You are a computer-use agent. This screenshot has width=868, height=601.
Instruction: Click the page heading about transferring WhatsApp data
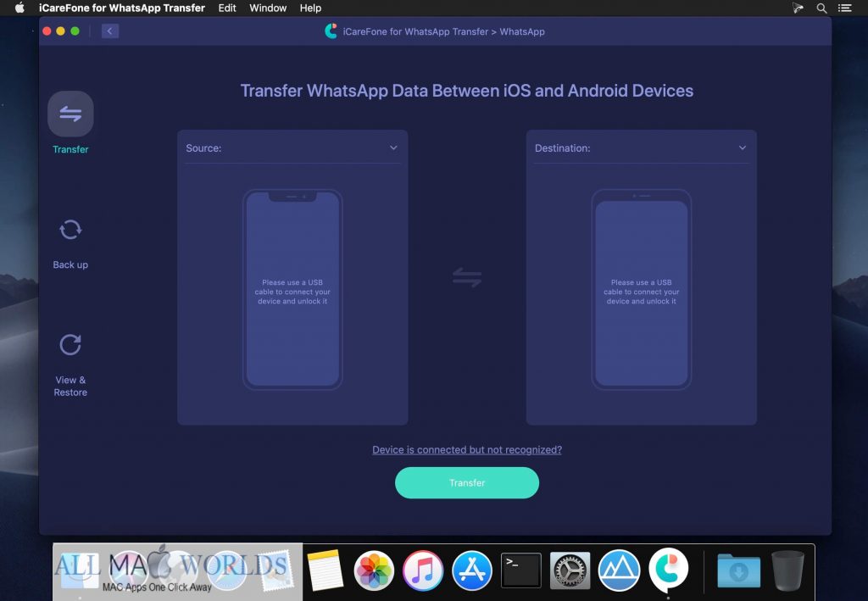click(x=467, y=91)
